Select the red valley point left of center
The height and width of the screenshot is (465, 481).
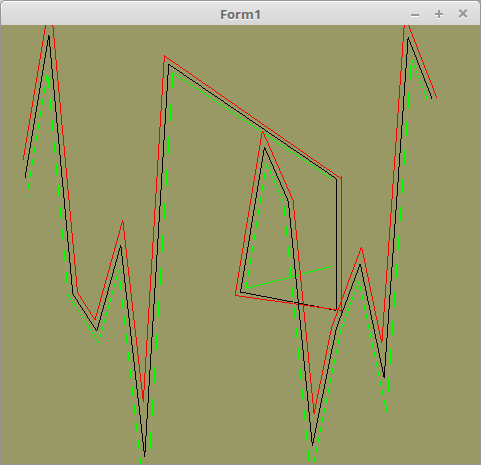coord(143,400)
